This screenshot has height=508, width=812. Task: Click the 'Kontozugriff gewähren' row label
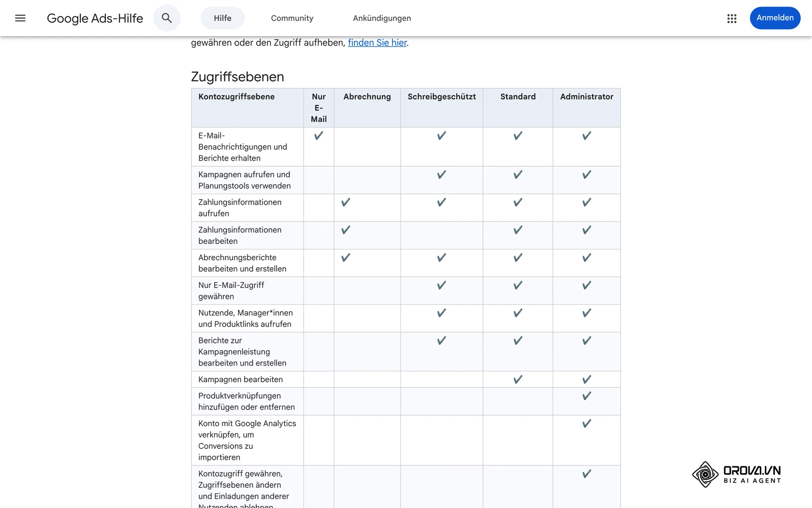(244, 490)
